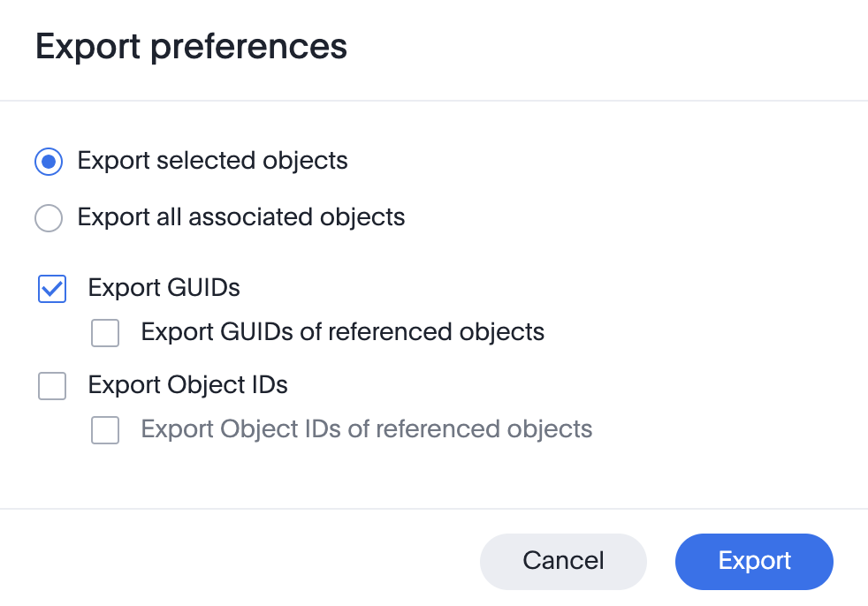Viewport: 868px width, 606px height.
Task: Select the Export selected objects radio button
Action: pos(49,162)
